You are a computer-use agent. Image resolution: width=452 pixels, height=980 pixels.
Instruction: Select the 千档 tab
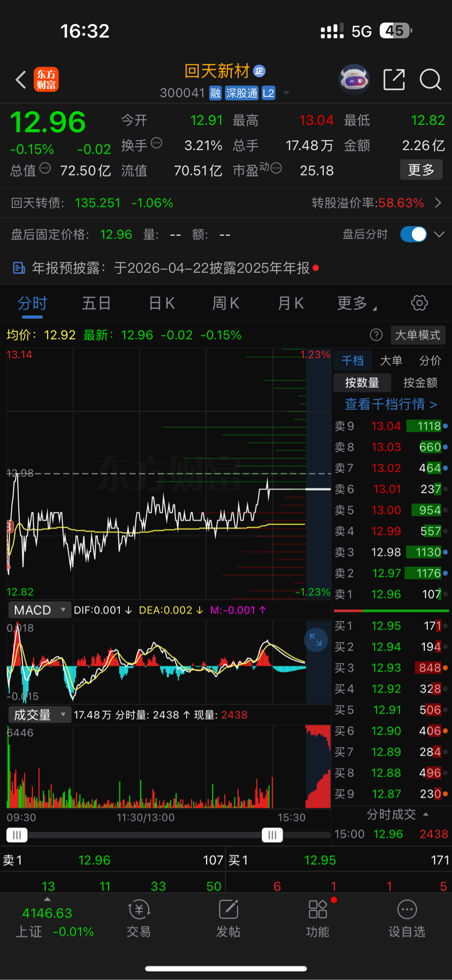pos(353,361)
